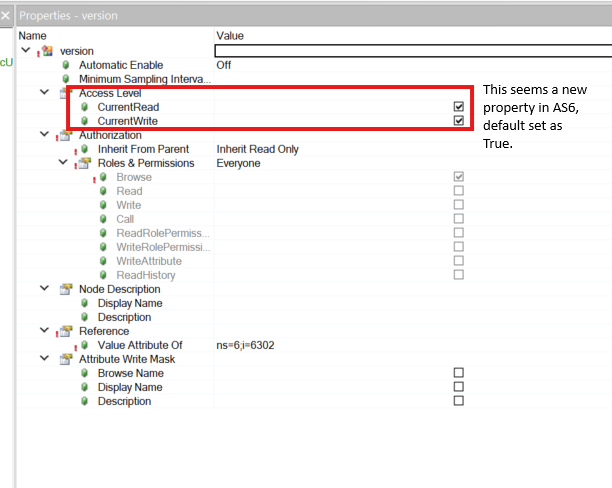Click the Browse permission icon under Roles
Screen dimensions: 612x488
pyautogui.click(x=103, y=177)
